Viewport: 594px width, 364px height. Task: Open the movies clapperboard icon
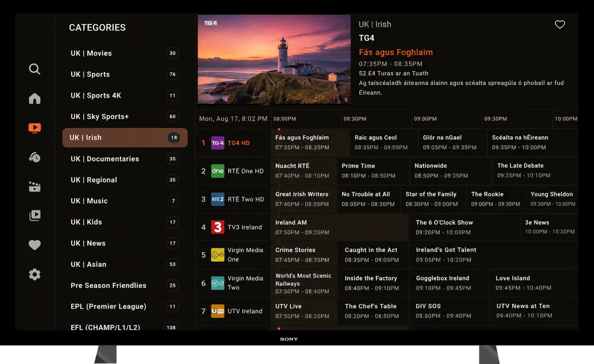click(x=35, y=187)
